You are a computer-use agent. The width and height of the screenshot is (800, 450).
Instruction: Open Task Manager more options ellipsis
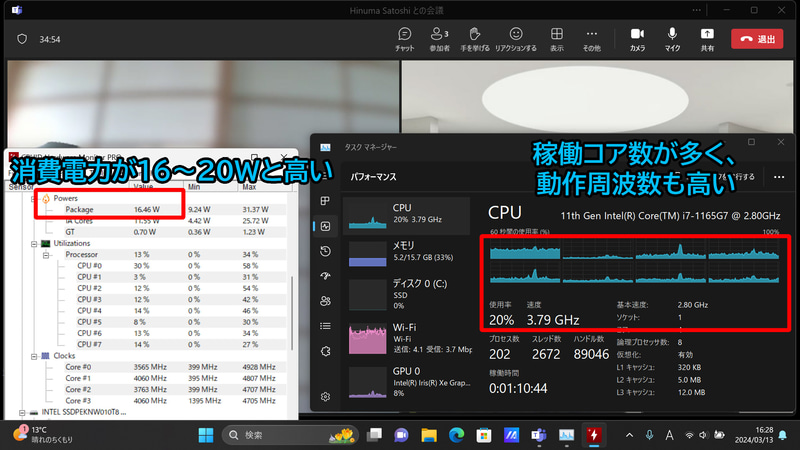click(779, 177)
